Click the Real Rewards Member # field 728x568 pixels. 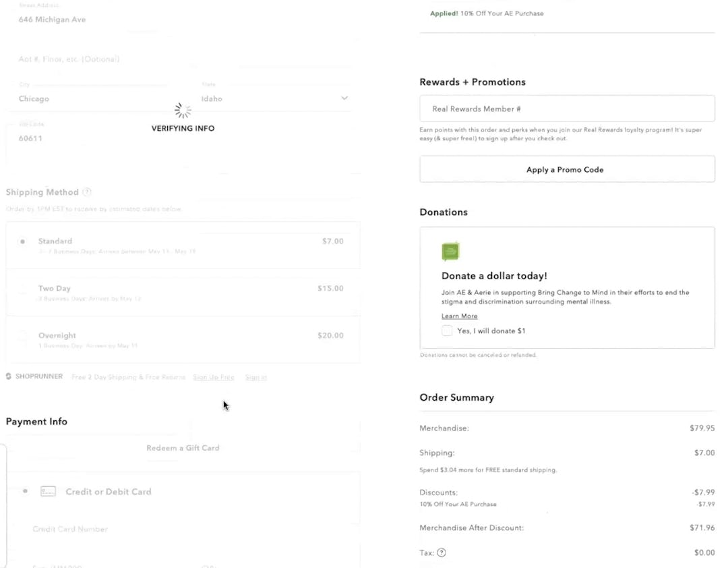tap(566, 108)
